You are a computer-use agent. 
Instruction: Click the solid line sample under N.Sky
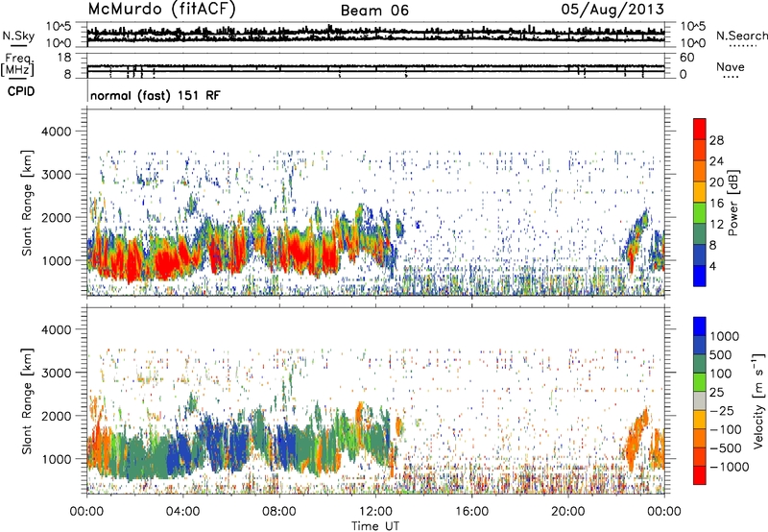(x=18, y=46)
